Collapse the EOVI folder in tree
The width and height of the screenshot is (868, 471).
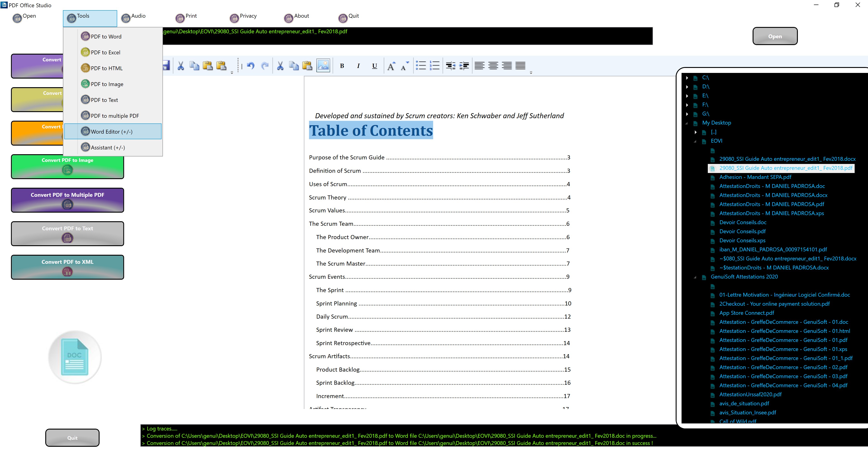695,141
